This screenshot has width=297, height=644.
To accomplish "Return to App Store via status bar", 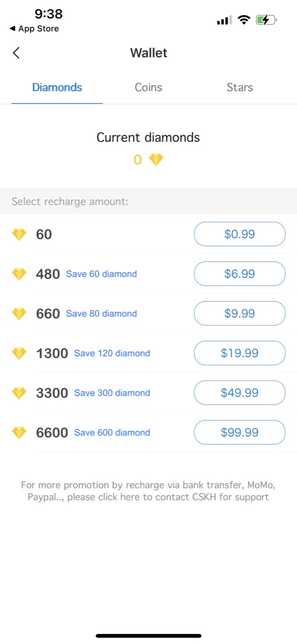I will (x=34, y=29).
